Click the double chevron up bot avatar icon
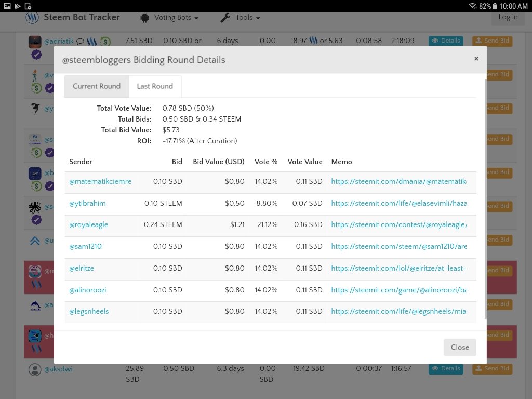532x399 pixels. click(x=35, y=241)
